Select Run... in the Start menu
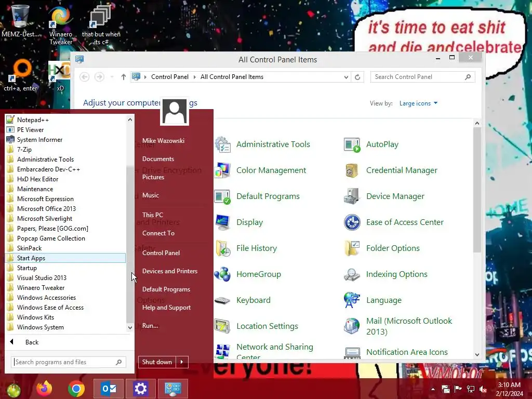532x399 pixels. point(150,326)
